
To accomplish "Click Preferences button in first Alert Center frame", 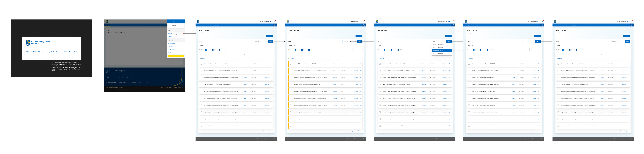I will [270, 36].
